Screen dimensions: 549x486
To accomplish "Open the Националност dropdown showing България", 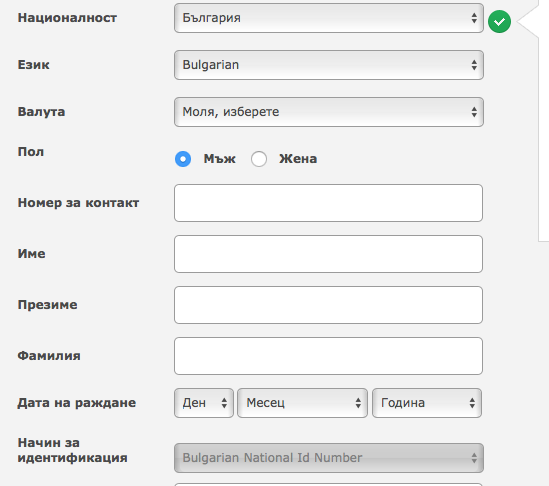I will (329, 18).
